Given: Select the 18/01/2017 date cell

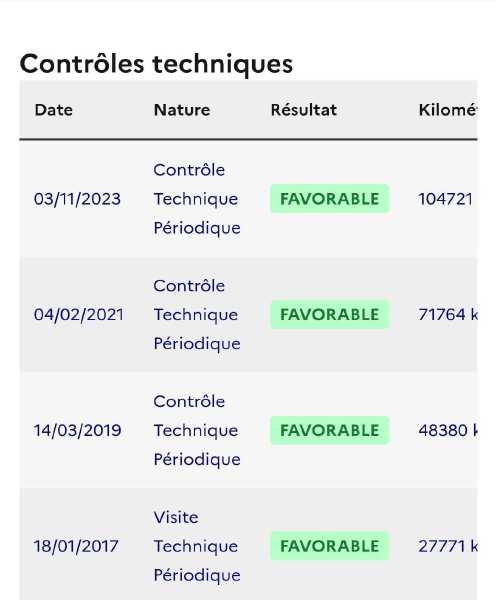Looking at the screenshot, I should click(x=76, y=546).
